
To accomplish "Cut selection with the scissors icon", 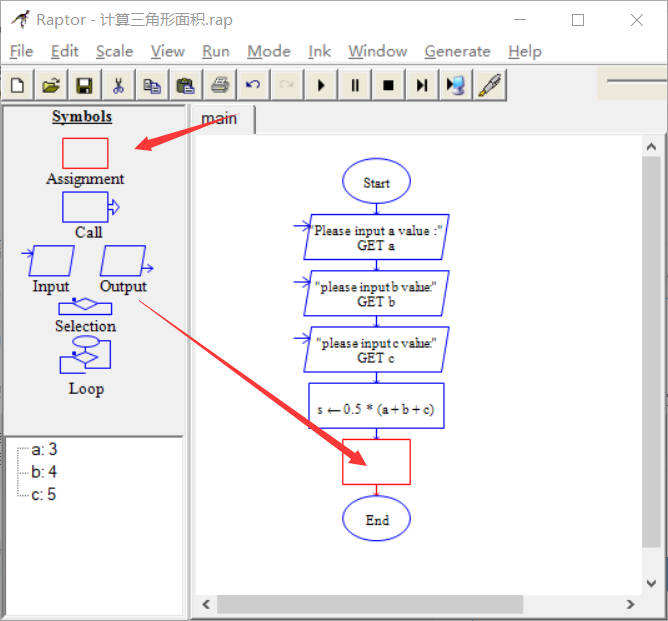I will pos(118,85).
